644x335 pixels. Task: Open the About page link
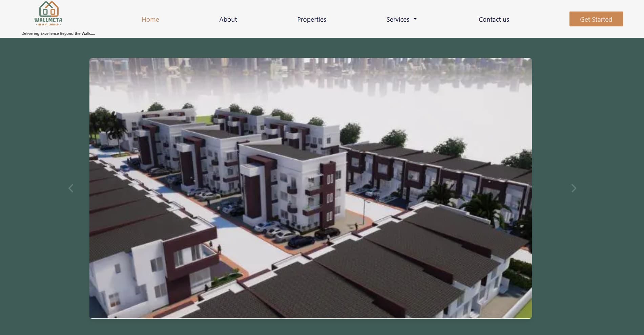click(x=228, y=19)
